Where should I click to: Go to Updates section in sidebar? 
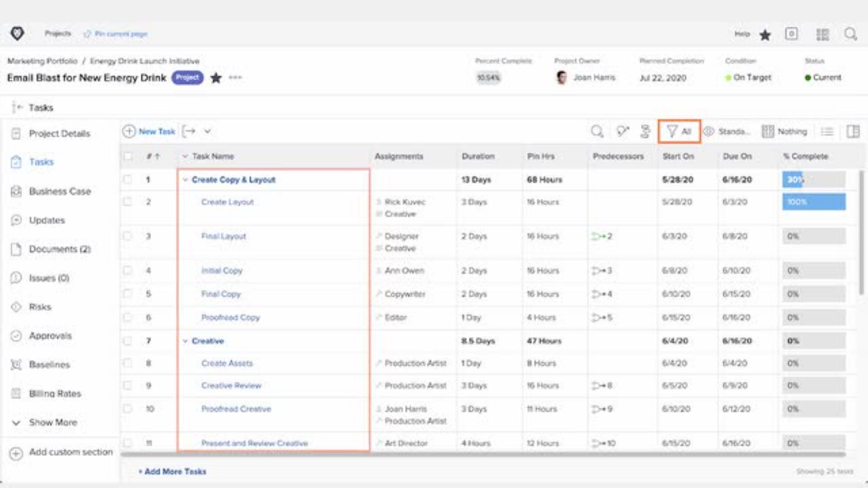pyautogui.click(x=47, y=221)
